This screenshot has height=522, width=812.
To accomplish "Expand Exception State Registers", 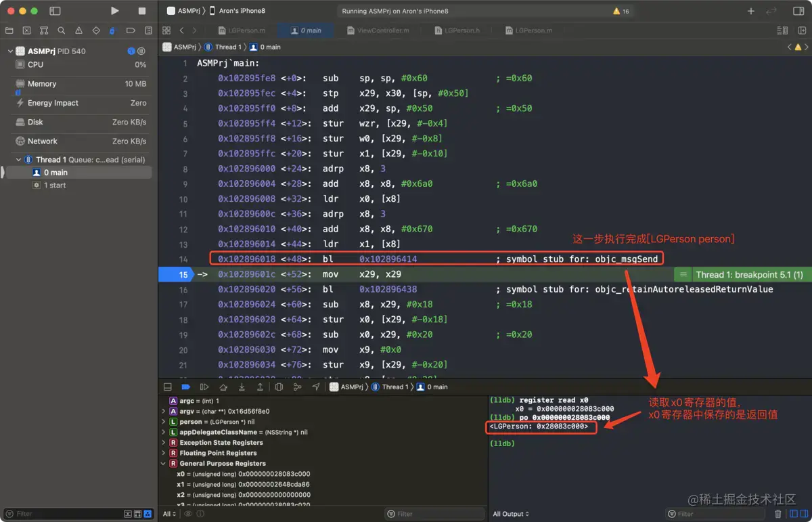I will 164,443.
